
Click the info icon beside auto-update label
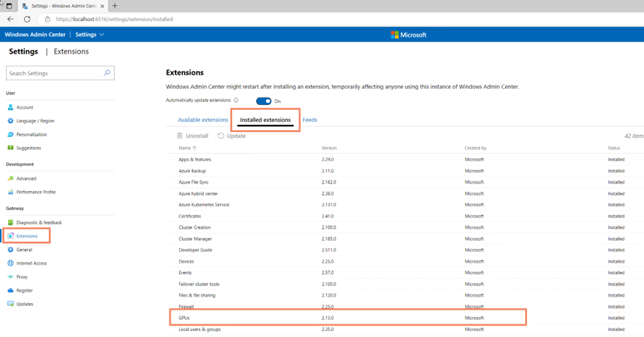point(236,100)
